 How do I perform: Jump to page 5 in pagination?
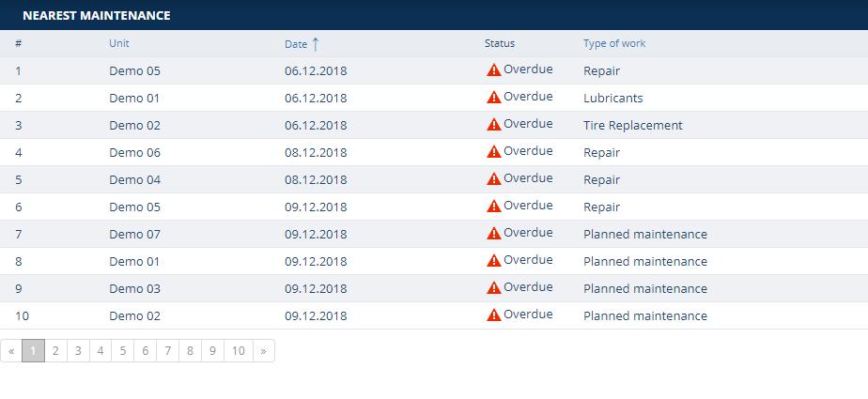122,351
